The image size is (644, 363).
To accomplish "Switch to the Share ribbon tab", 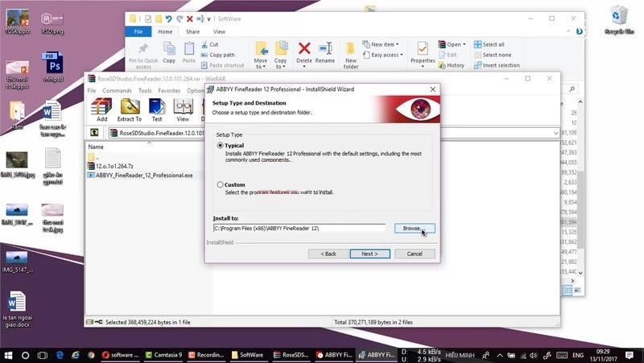I will [x=193, y=31].
